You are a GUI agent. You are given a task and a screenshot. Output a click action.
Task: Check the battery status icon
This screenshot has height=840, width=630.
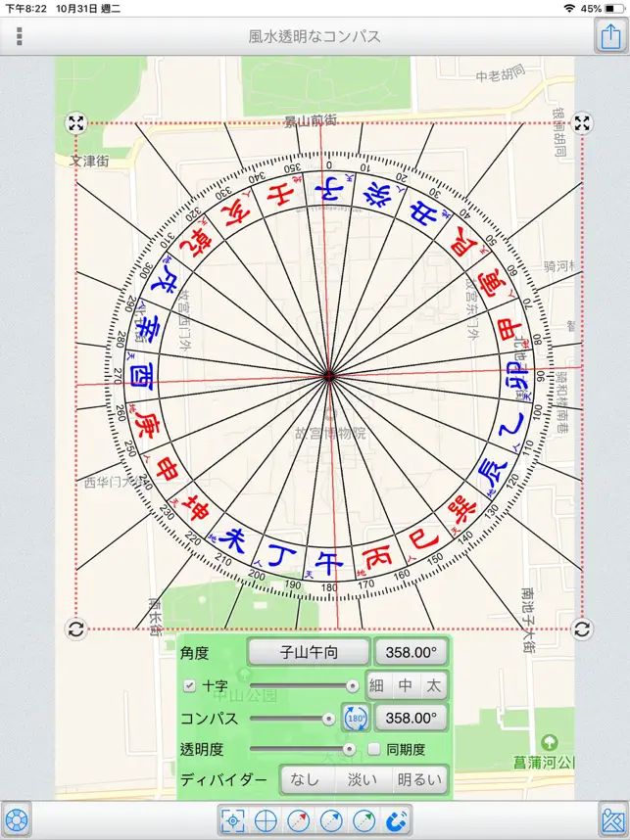(614, 9)
